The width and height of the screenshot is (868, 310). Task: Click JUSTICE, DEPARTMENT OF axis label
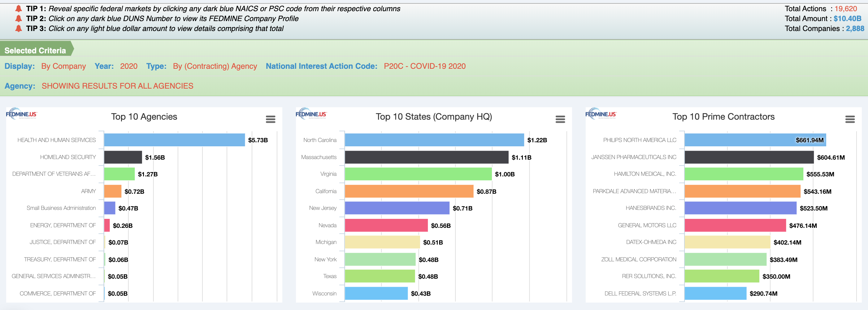pyautogui.click(x=63, y=242)
